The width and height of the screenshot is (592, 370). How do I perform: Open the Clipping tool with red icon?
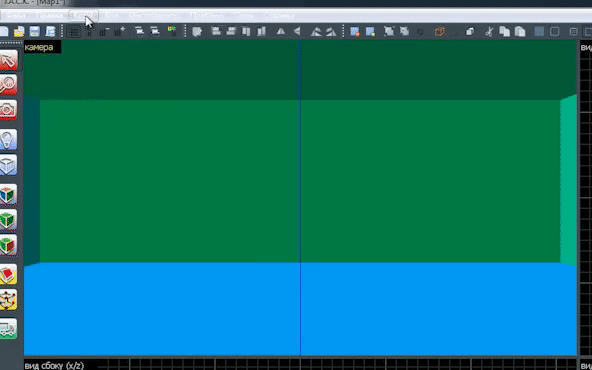8,274
